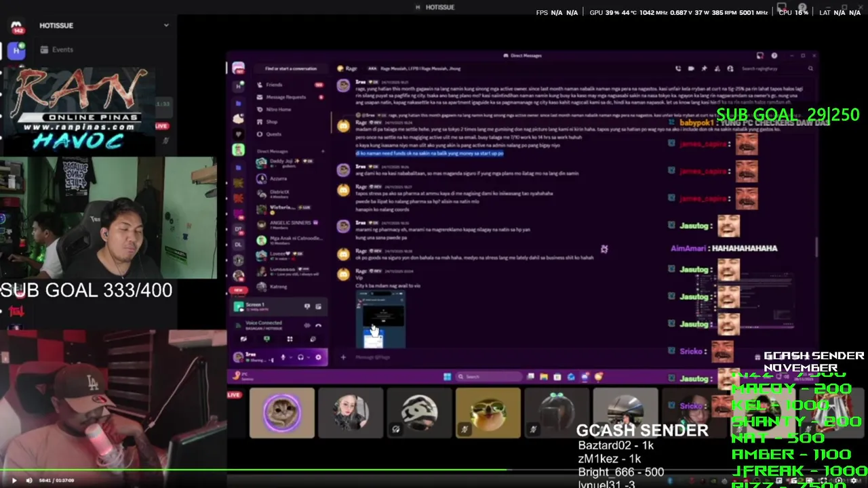
Task: Open Discord user settings gear
Action: click(x=318, y=357)
